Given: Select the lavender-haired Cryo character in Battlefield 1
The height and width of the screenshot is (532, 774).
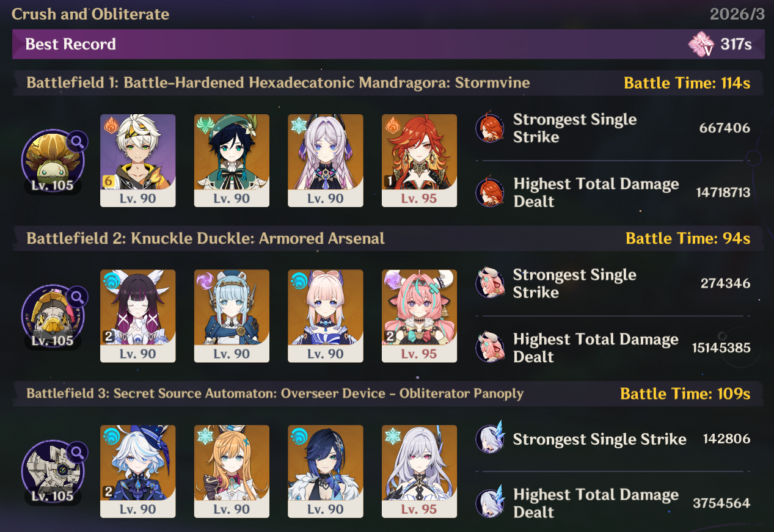Looking at the screenshot, I should 326,161.
